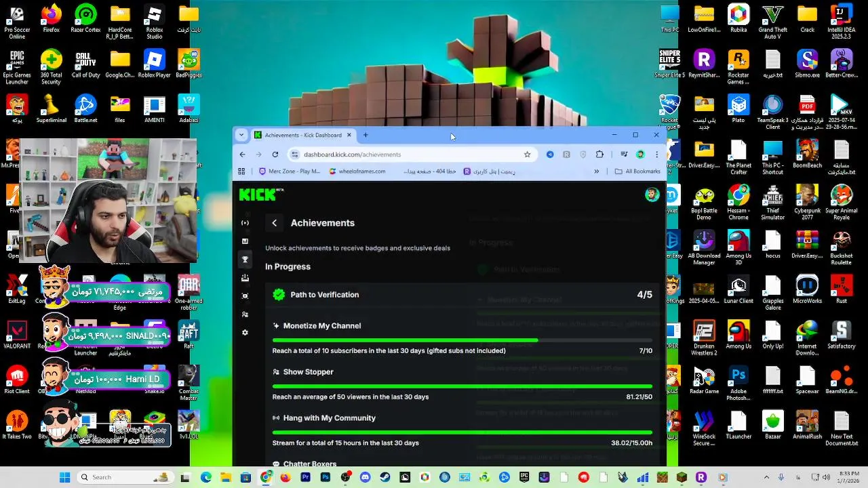The width and height of the screenshot is (868, 488).
Task: Click Chrome's back navigation arrow
Action: pos(242,155)
